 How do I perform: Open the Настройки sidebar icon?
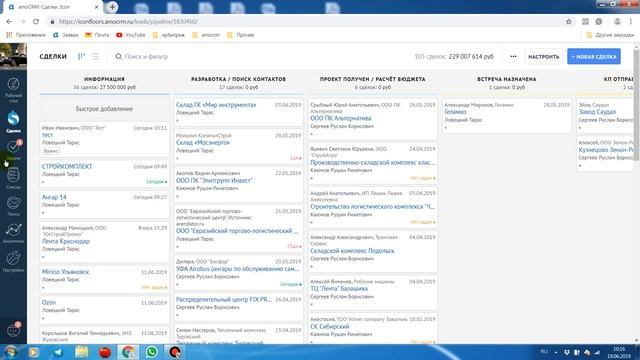(13, 261)
